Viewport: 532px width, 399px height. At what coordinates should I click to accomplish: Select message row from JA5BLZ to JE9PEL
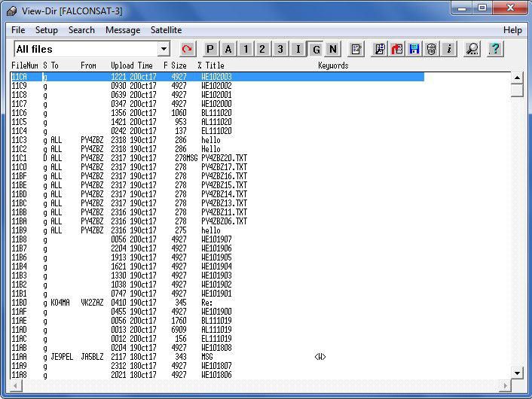(x=151, y=357)
